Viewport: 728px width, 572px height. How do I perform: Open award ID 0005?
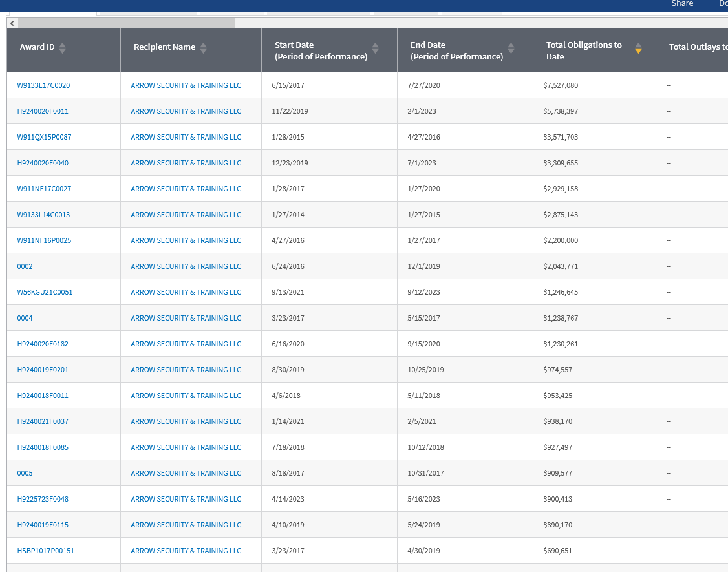[x=25, y=473]
